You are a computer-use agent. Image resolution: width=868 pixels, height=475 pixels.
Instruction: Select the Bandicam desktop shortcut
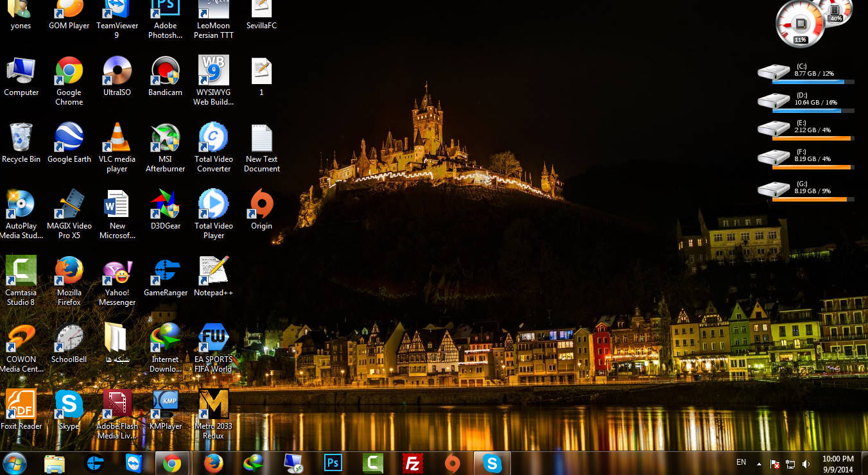point(165,76)
